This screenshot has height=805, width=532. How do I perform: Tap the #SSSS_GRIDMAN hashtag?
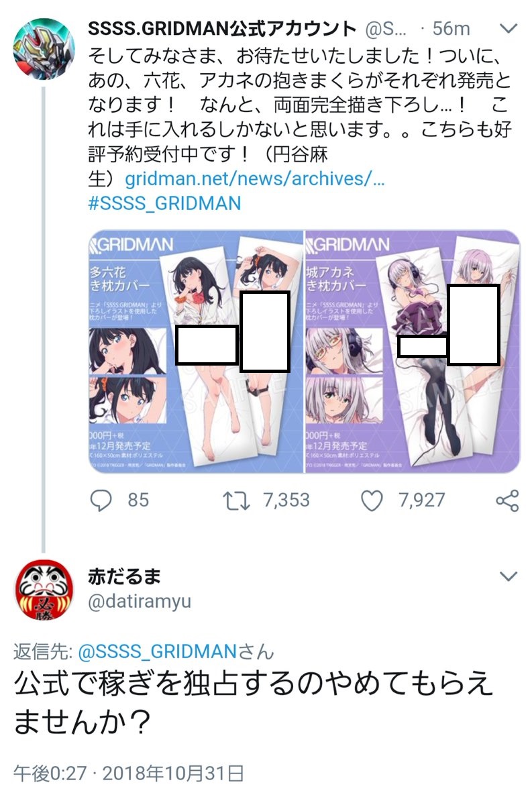(x=164, y=203)
